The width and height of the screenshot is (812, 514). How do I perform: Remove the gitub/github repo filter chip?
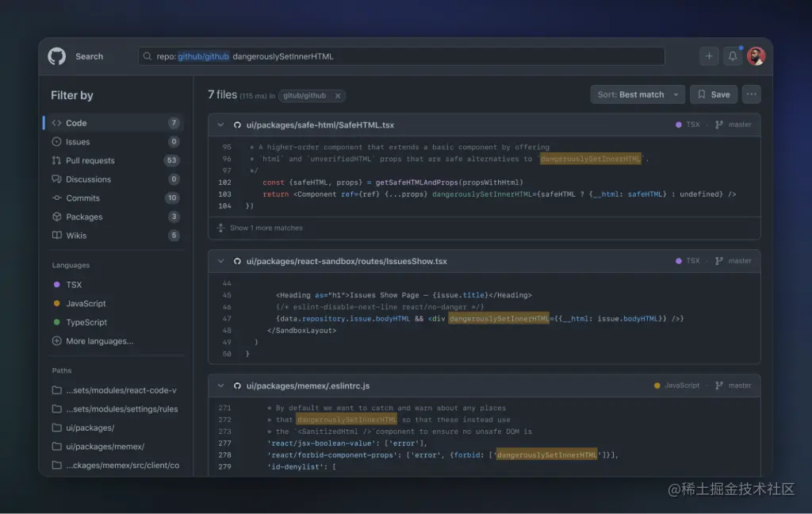pos(338,96)
